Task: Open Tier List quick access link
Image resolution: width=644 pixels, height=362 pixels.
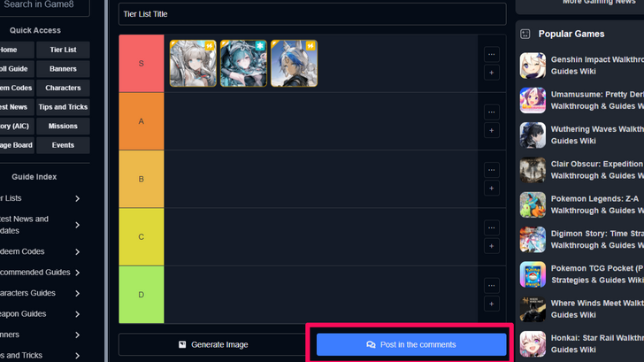Action: (x=63, y=50)
